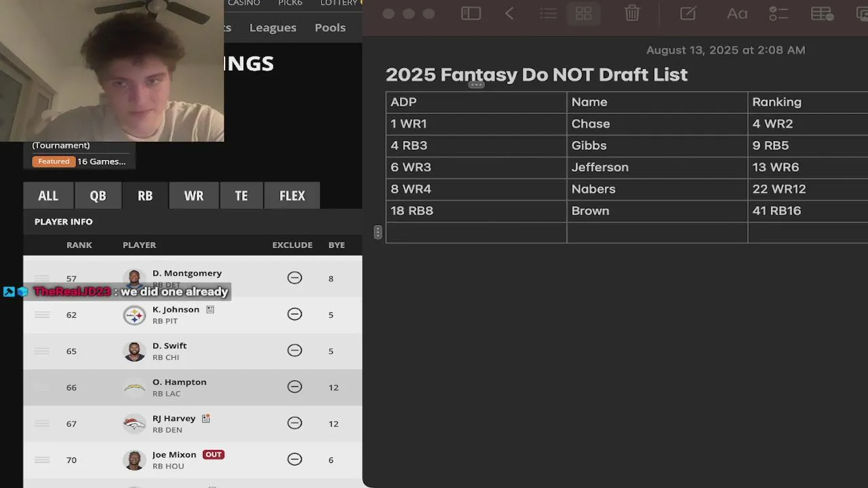Viewport: 868px width, 488px height.
Task: Select the ALL position tab
Action: [48, 195]
